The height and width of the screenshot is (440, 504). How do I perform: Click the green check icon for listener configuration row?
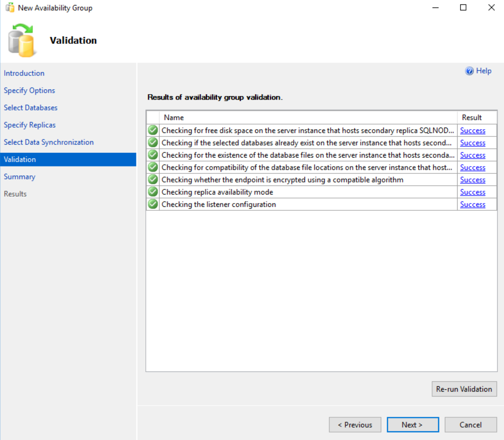153,204
